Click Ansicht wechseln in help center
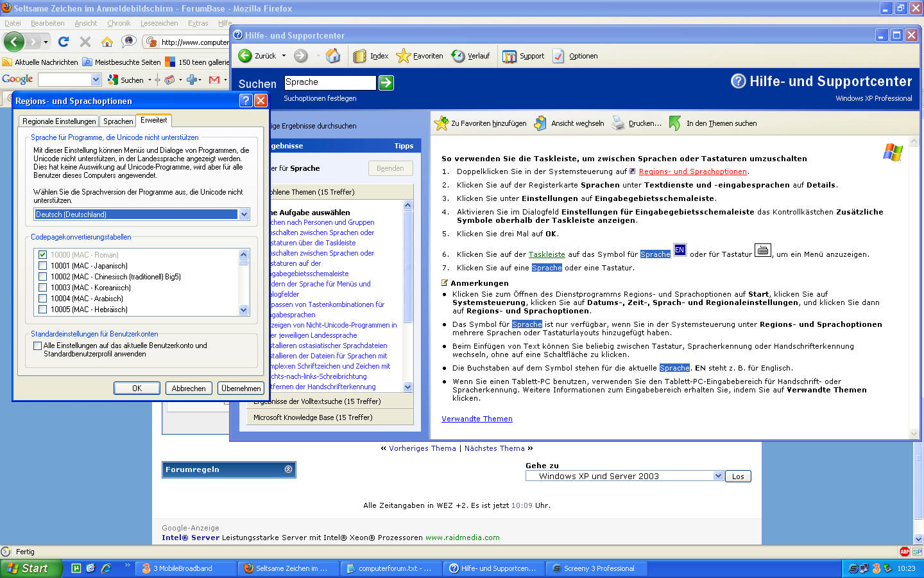The image size is (924, 578). point(569,123)
